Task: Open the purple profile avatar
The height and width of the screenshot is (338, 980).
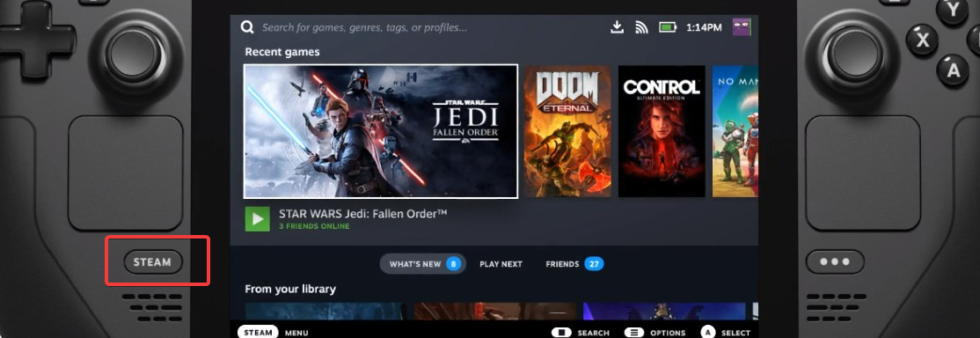Action: point(742,27)
